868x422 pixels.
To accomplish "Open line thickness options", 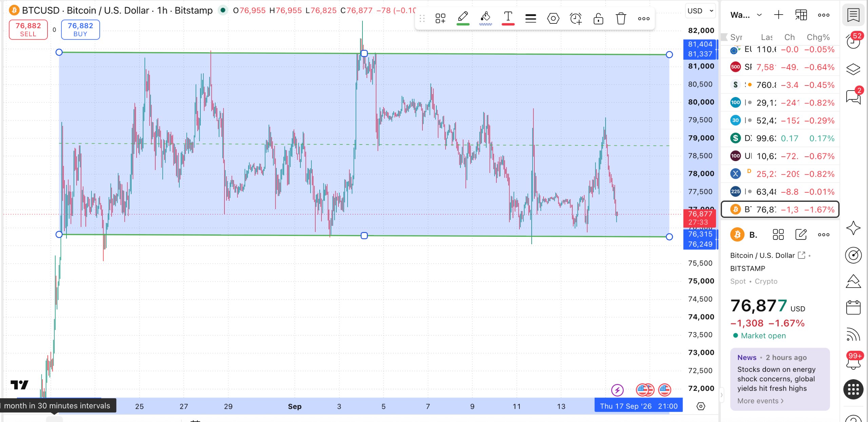I will [531, 18].
